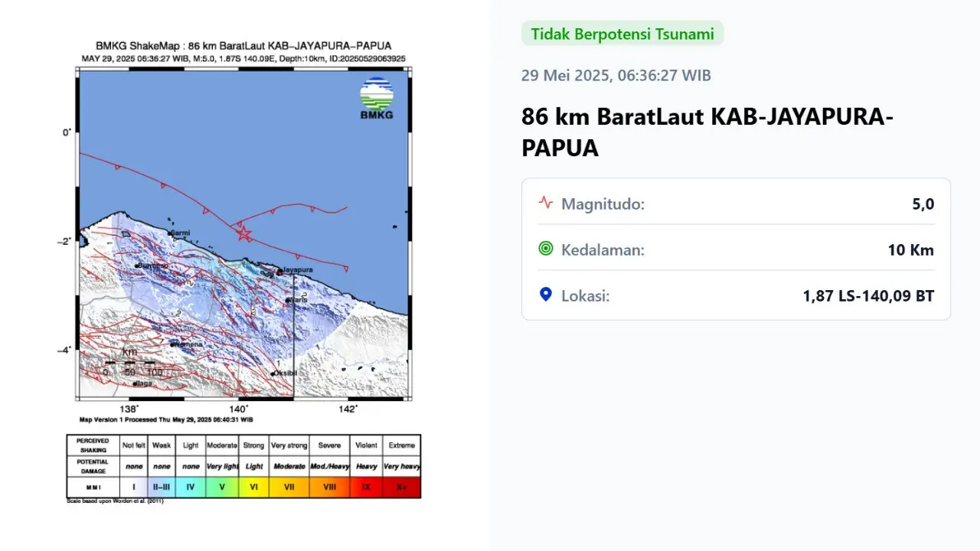Click the red MMI IX legend cell

[x=365, y=487]
